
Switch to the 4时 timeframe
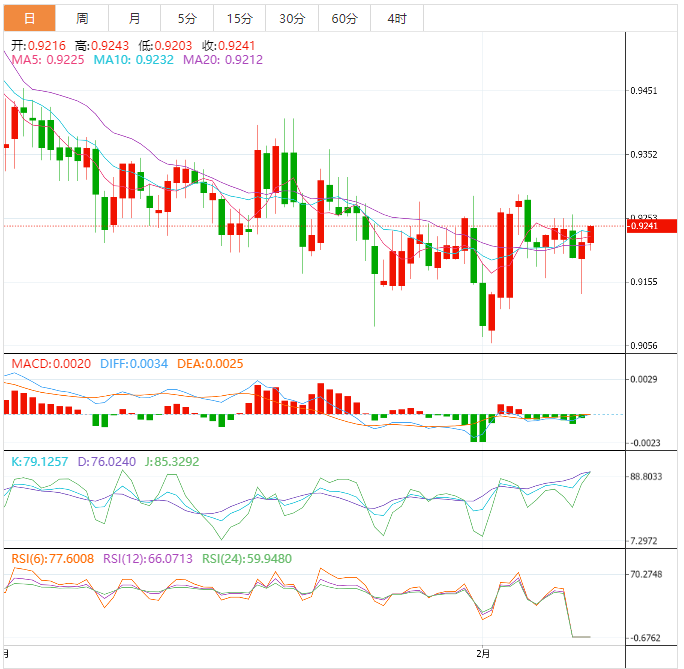tap(396, 19)
